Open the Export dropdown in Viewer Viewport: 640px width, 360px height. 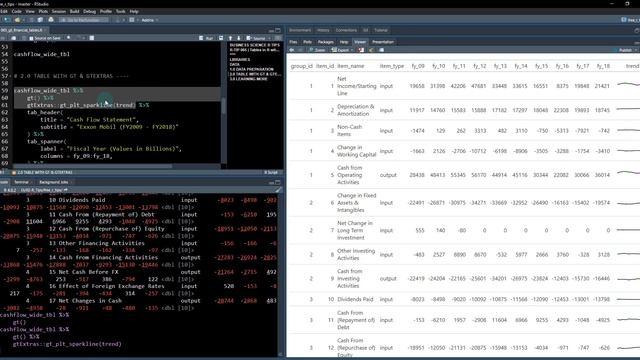[342, 50]
